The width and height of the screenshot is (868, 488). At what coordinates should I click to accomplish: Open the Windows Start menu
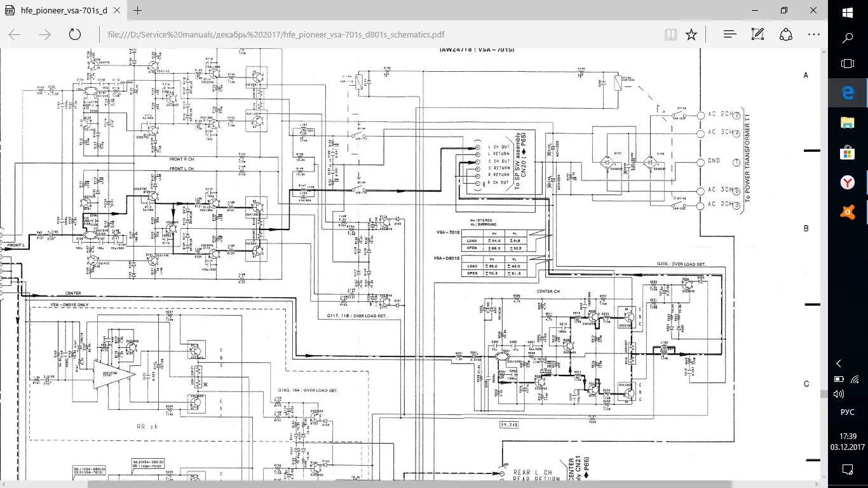point(848,12)
